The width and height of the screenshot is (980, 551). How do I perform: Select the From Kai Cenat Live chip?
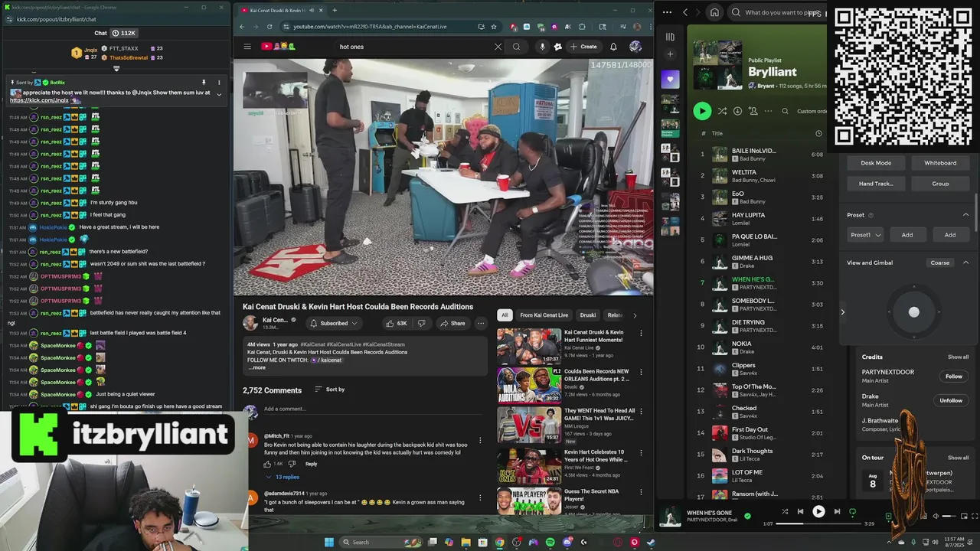click(x=544, y=315)
